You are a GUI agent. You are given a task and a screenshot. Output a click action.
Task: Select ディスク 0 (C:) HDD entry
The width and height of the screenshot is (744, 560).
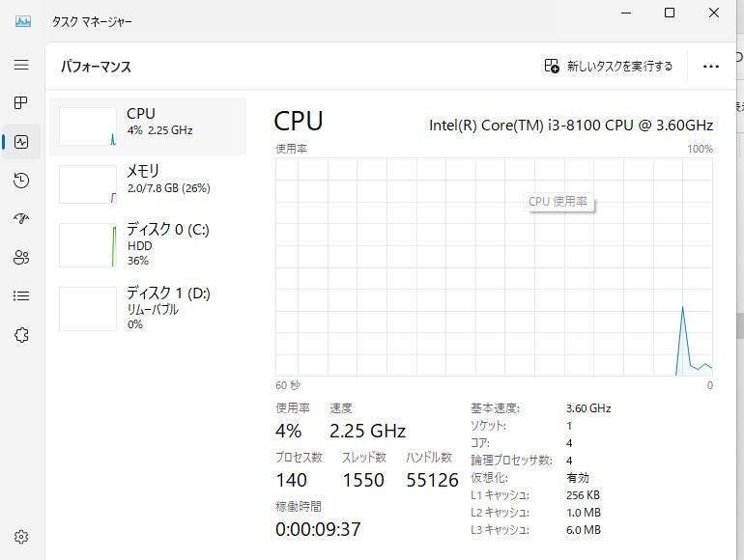pos(148,244)
